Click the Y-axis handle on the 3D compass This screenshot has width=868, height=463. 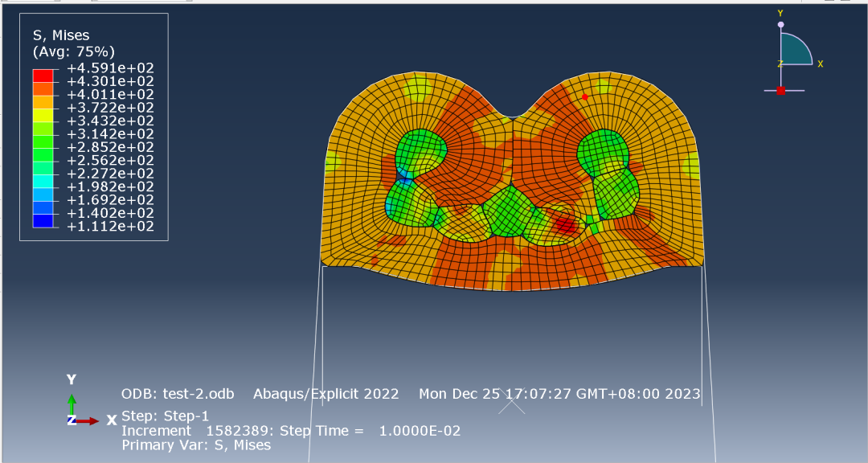click(x=780, y=24)
